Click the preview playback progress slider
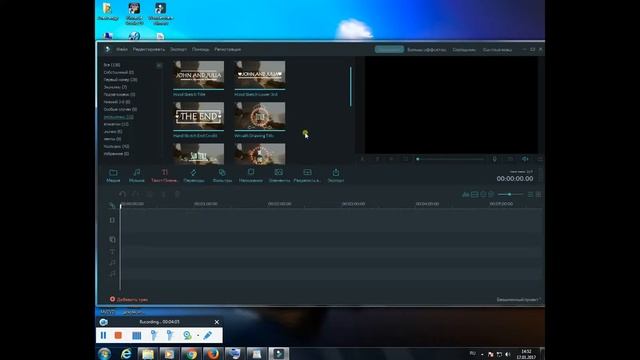The height and width of the screenshot is (360, 640). pyautogui.click(x=450, y=159)
